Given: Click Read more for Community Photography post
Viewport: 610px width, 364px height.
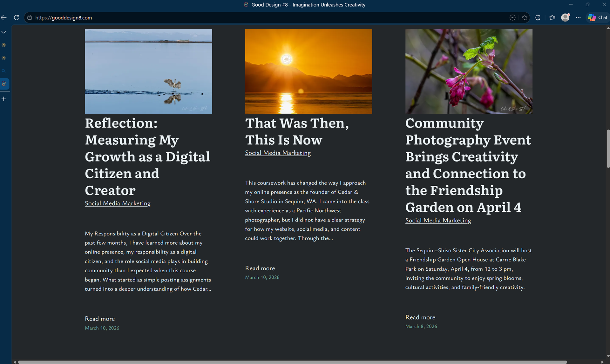Looking at the screenshot, I should [420, 317].
